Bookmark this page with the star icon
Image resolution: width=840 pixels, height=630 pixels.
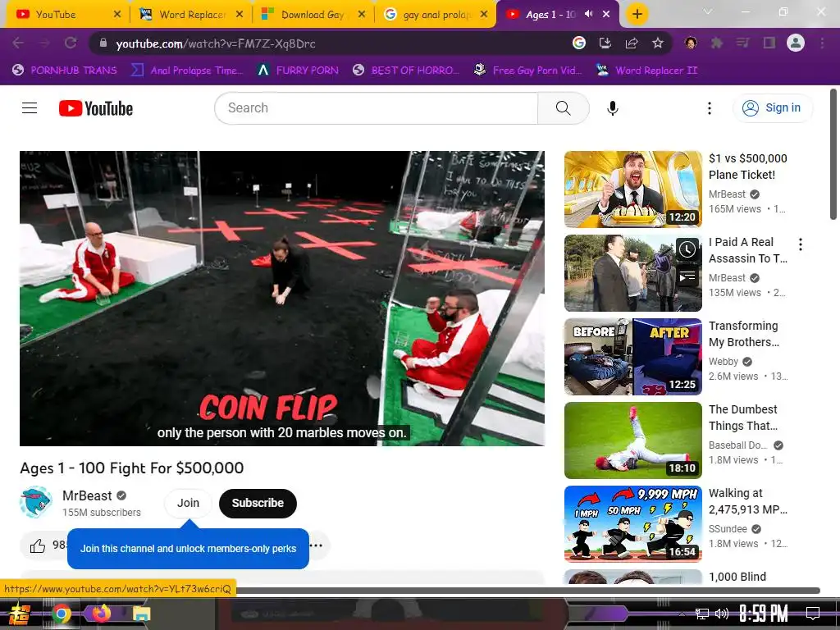tap(658, 43)
